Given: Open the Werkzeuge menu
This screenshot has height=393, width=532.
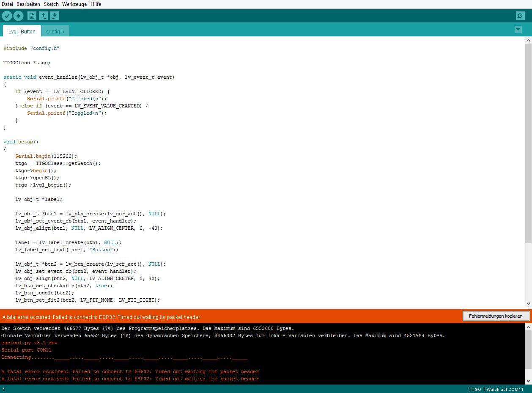Looking at the screenshot, I should (x=74, y=4).
